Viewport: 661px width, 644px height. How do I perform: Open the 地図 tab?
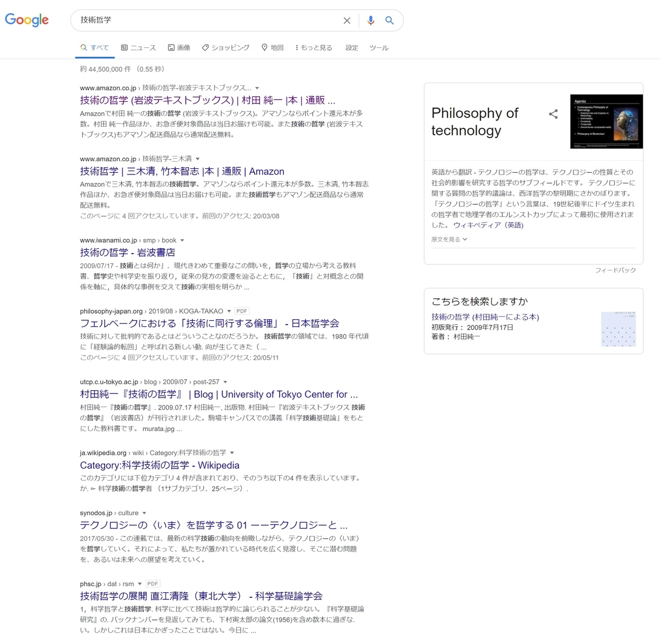pos(273,48)
